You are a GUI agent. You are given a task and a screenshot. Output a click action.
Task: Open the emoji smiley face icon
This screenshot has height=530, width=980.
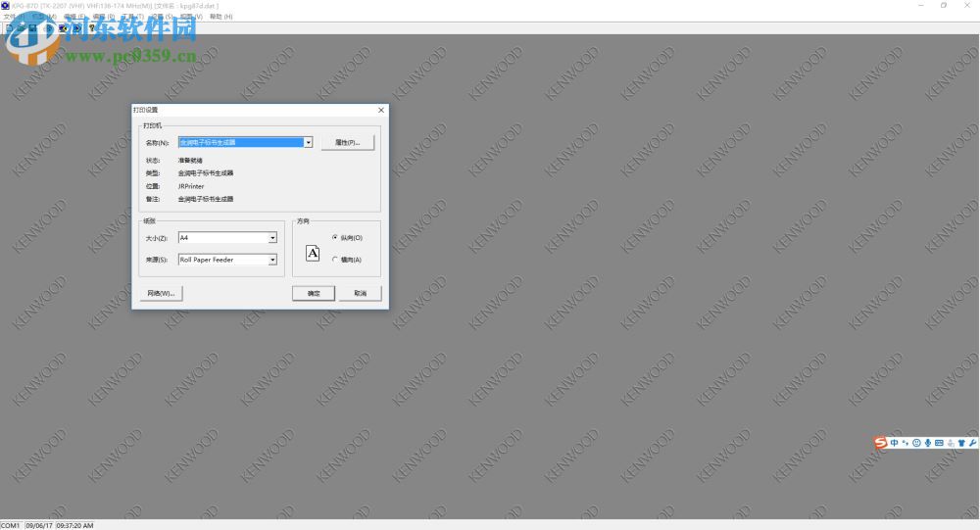tap(917, 443)
